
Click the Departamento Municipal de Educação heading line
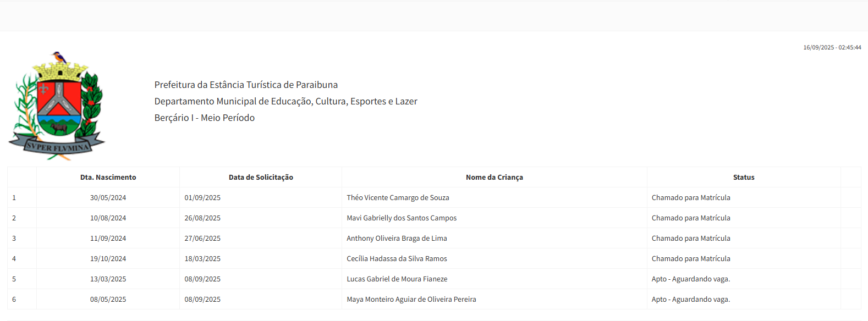285,101
